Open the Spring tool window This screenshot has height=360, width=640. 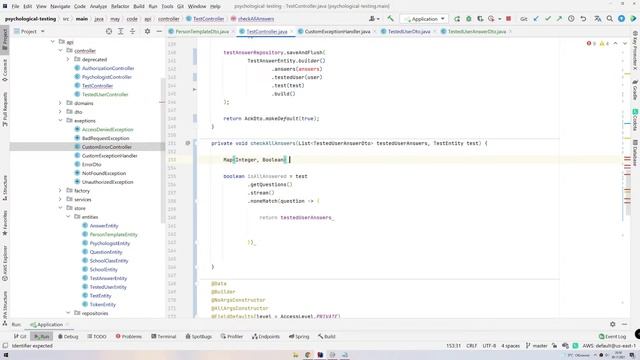pyautogui.click(x=299, y=336)
